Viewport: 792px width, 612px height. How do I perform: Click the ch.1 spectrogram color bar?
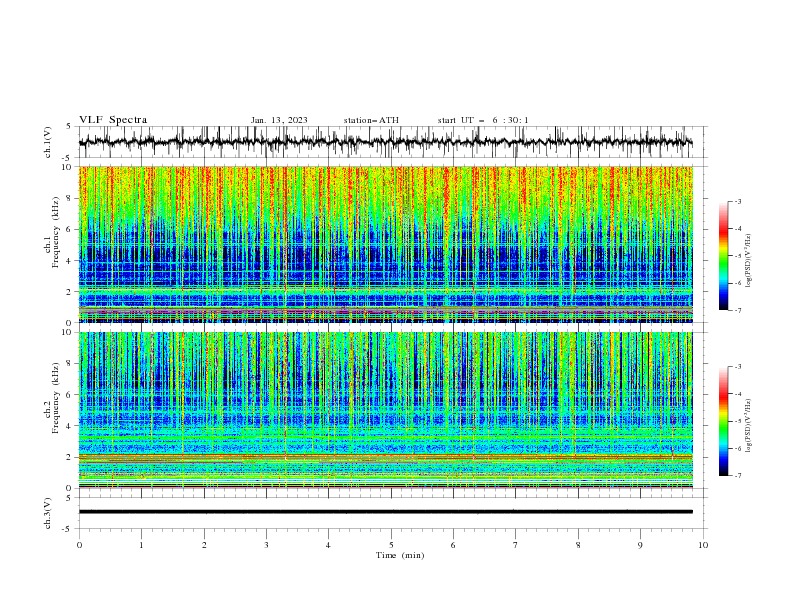pyautogui.click(x=723, y=256)
